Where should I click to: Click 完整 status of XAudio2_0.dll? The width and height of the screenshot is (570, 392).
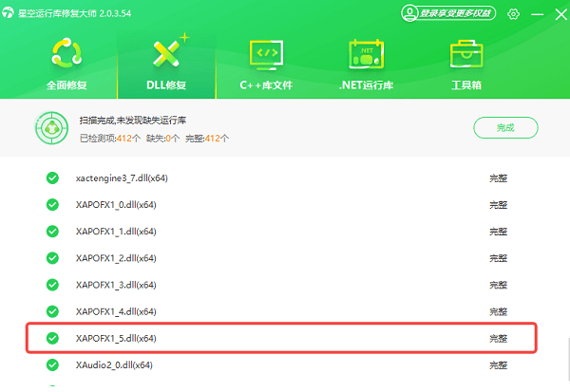pos(498,364)
